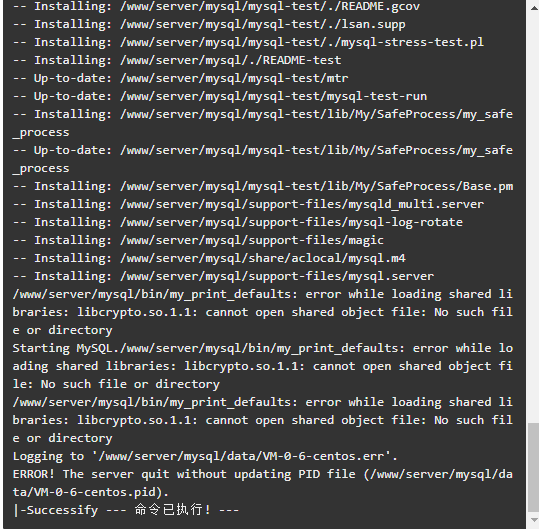
Task: Click the Up-to-date mysql-test-run line
Action: pos(220,96)
